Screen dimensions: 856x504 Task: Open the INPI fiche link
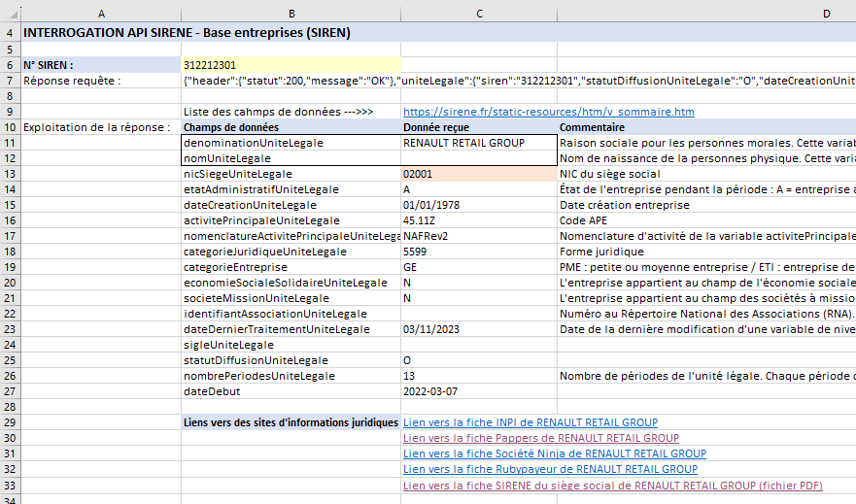tap(531, 422)
